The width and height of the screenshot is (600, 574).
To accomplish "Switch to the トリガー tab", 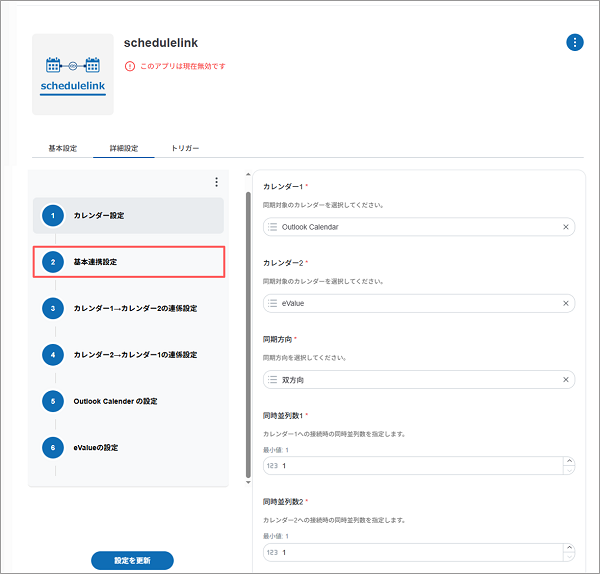I will coord(184,148).
